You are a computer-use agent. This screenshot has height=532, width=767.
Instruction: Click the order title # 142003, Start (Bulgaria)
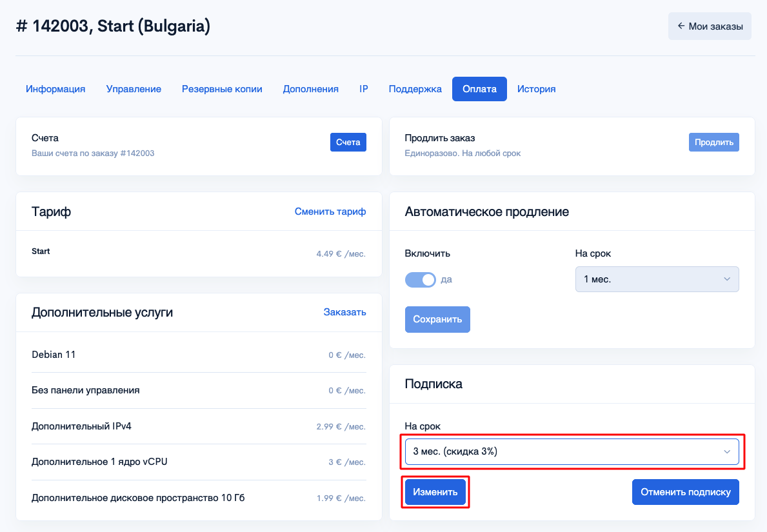click(113, 26)
